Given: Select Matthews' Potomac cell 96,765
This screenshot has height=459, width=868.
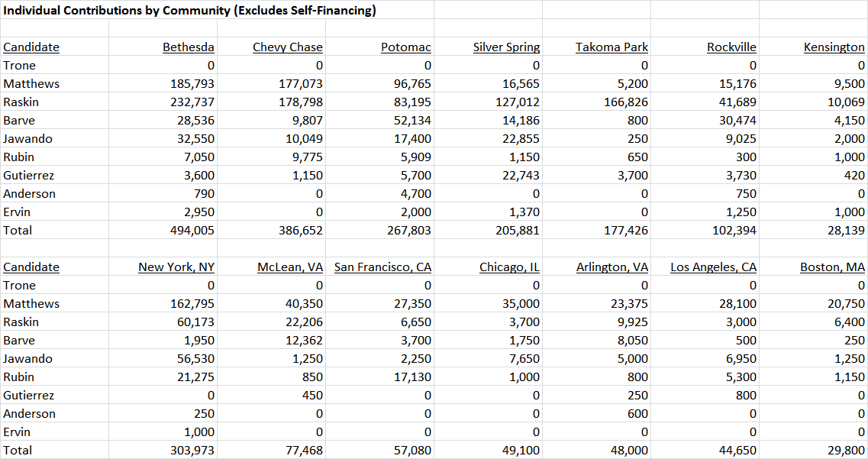Looking at the screenshot, I should click(x=411, y=83).
